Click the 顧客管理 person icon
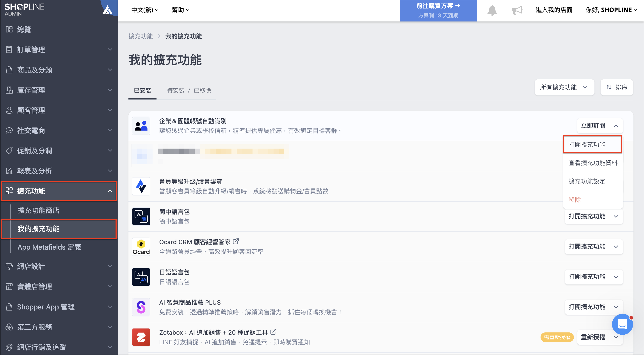Screen dimensions: 644x355 pos(9,110)
